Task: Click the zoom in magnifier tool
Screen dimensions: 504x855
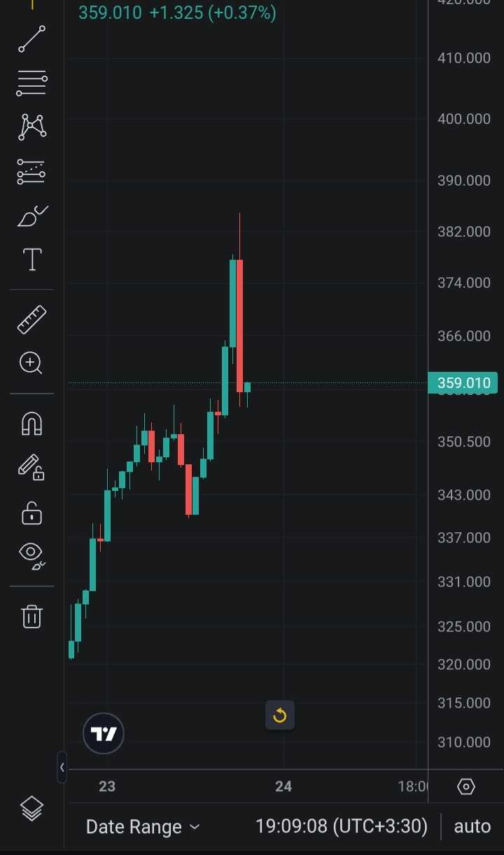Action: 31,363
